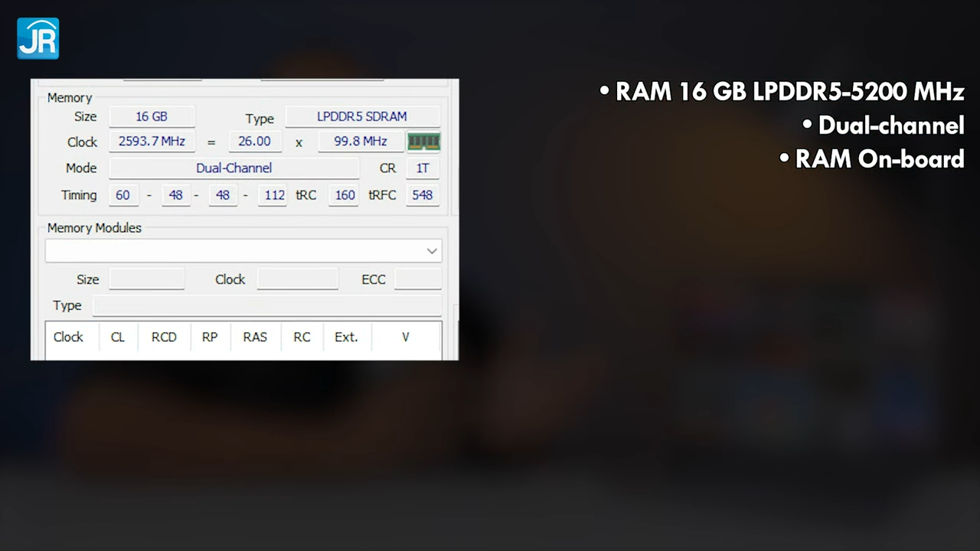Select the Mode field showing Dual-Channel
The width and height of the screenshot is (980, 551).
(x=234, y=168)
